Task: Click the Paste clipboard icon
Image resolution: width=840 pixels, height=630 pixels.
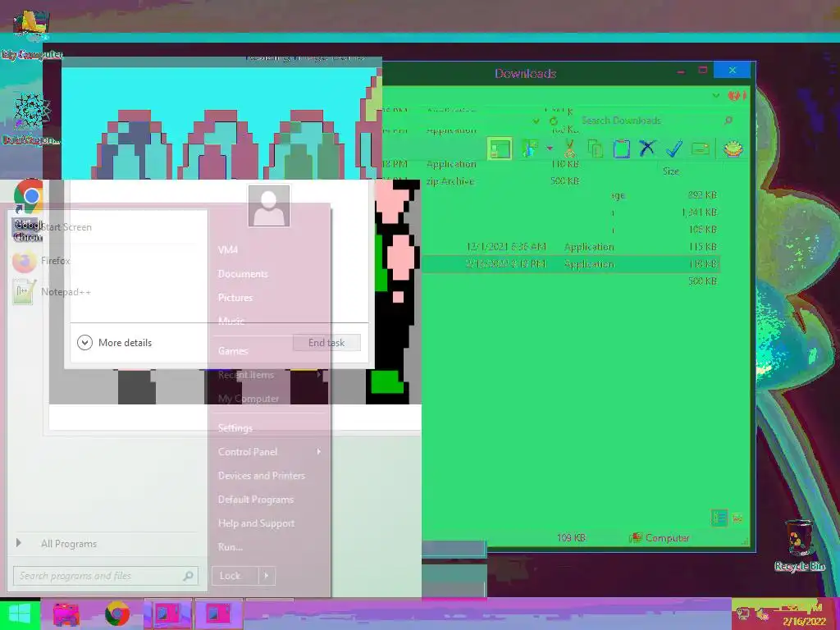Action: coord(622,148)
